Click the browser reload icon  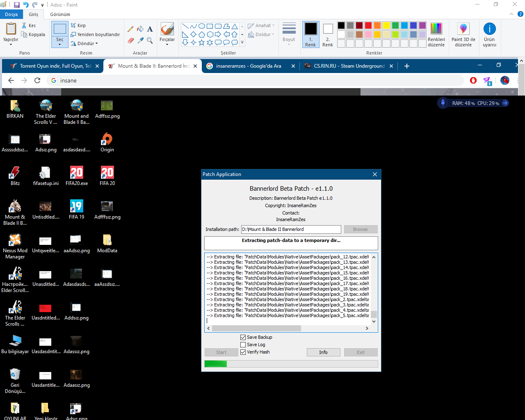pyautogui.click(x=37, y=80)
